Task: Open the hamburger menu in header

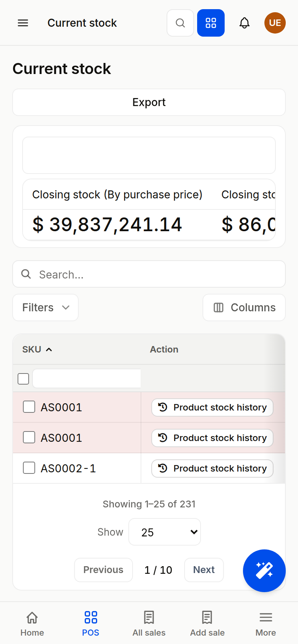Action: pyautogui.click(x=23, y=23)
